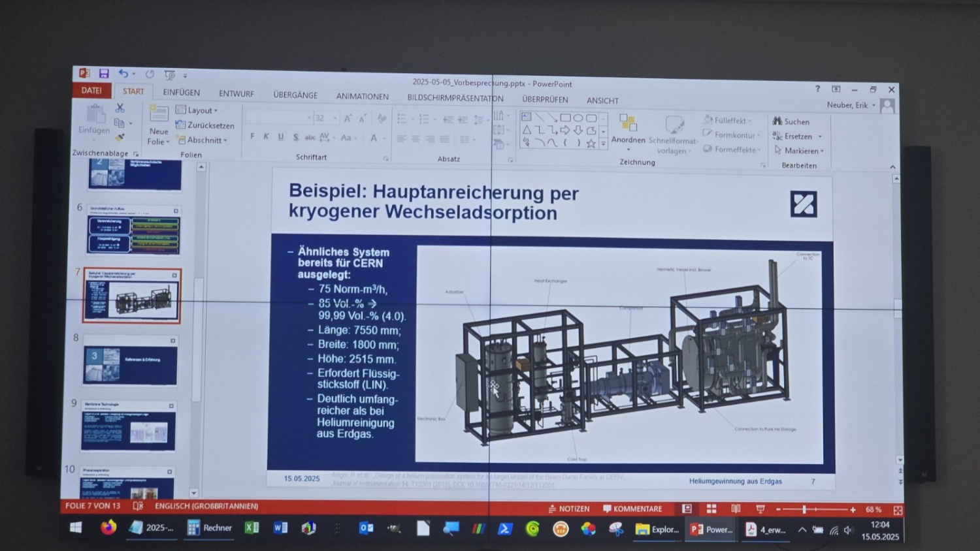The image size is (980, 551).
Task: Switch to Slide Sorter view icon
Action: coord(711,509)
